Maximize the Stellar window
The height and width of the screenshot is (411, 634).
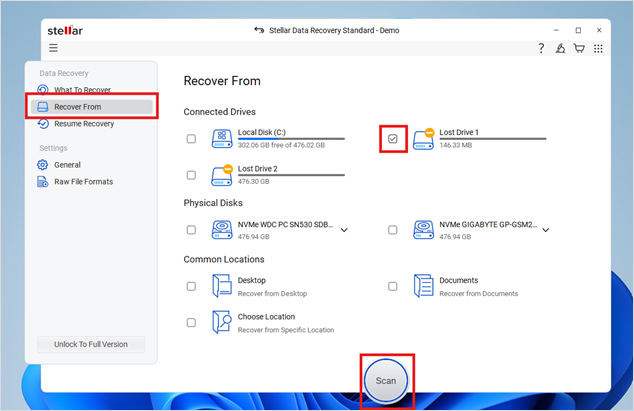pos(578,30)
